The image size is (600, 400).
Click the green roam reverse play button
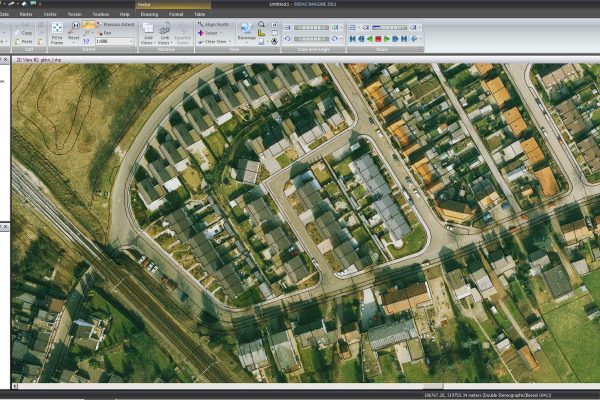tap(370, 39)
